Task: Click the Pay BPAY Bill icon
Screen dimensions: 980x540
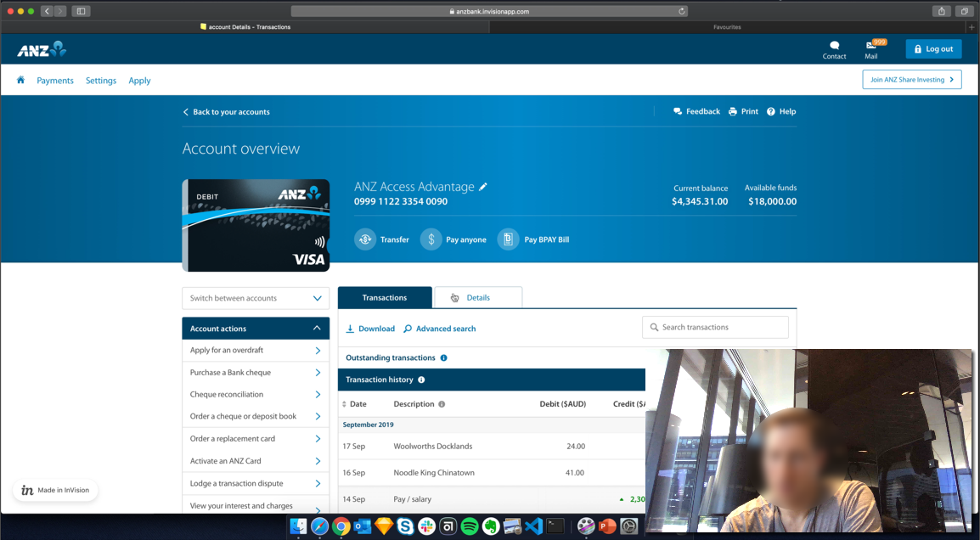Action: click(508, 239)
